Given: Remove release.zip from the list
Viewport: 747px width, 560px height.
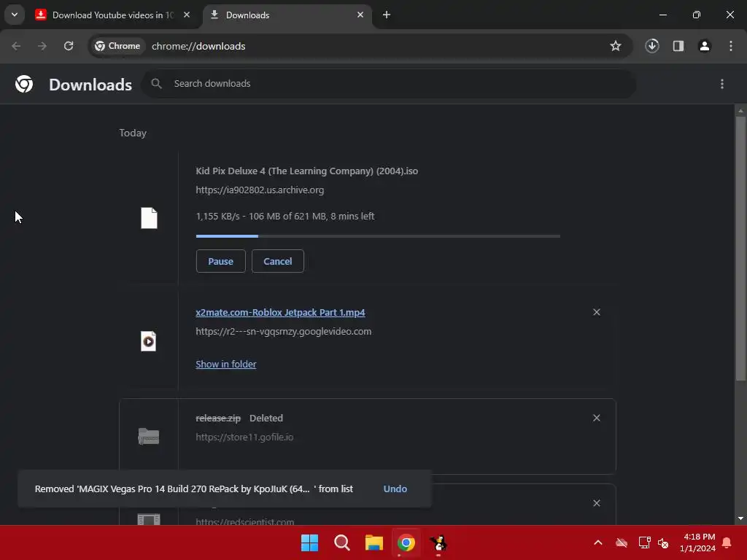Looking at the screenshot, I should [597, 418].
